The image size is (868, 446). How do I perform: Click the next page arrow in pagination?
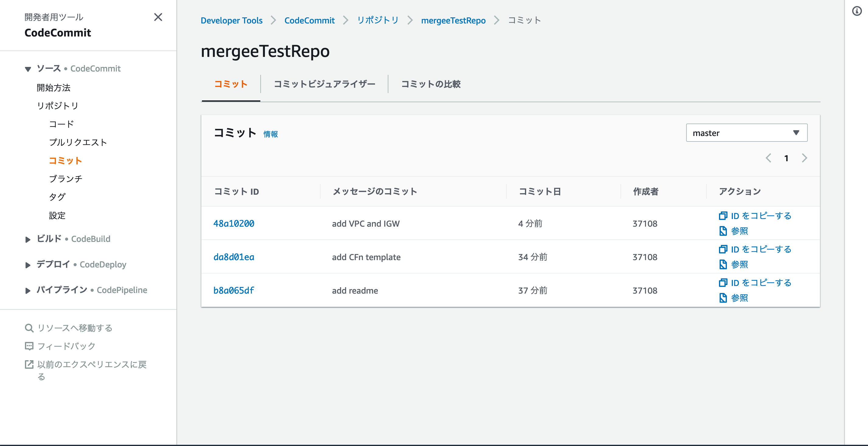[x=805, y=158]
